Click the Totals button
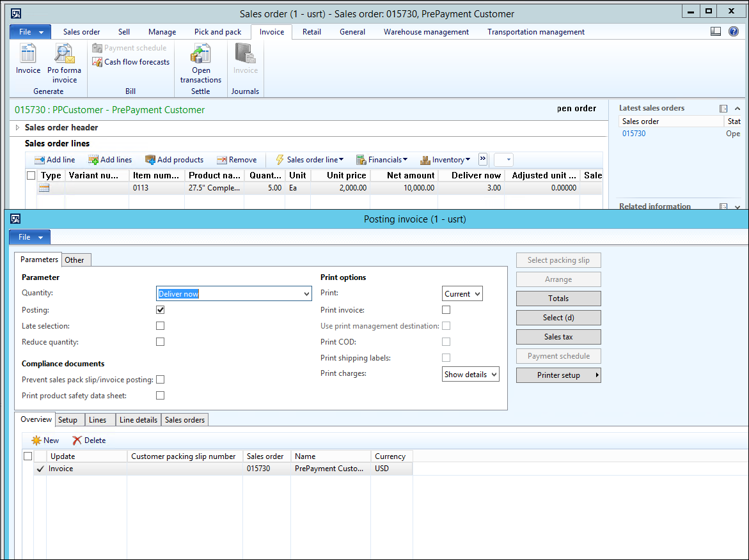Viewport: 749px width, 560px height. [x=558, y=299]
